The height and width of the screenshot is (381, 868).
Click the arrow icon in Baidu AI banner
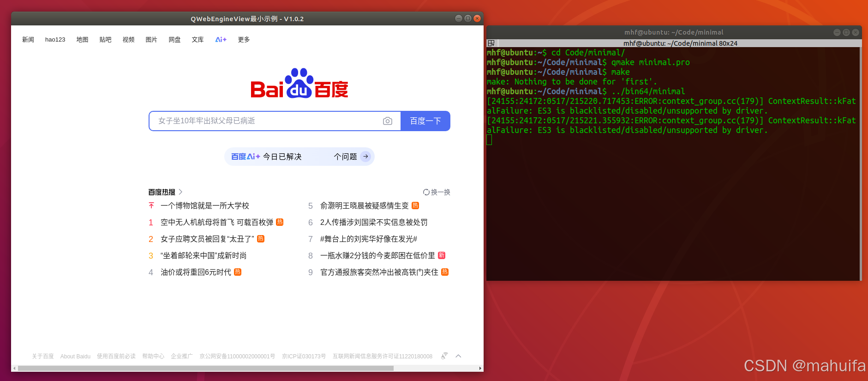click(365, 157)
